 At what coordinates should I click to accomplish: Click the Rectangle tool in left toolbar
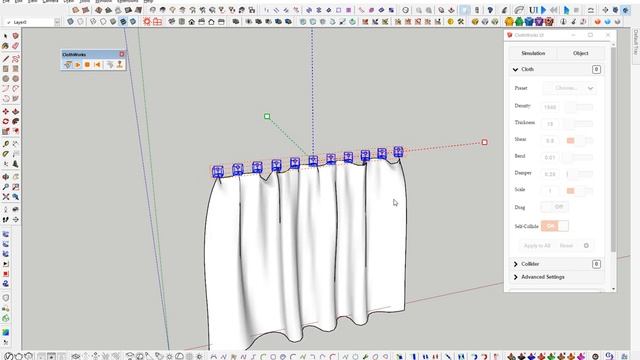[x=5, y=69]
